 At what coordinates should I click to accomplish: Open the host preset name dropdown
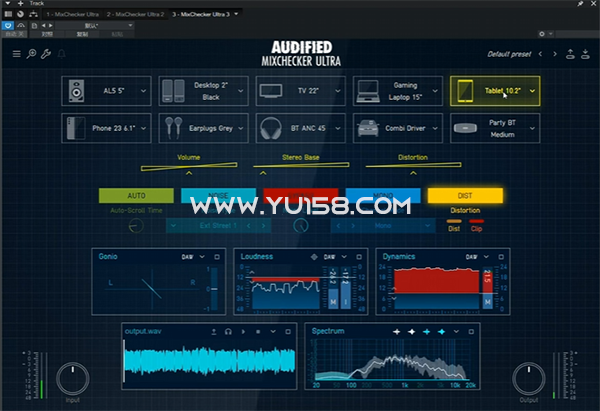(x=93, y=26)
